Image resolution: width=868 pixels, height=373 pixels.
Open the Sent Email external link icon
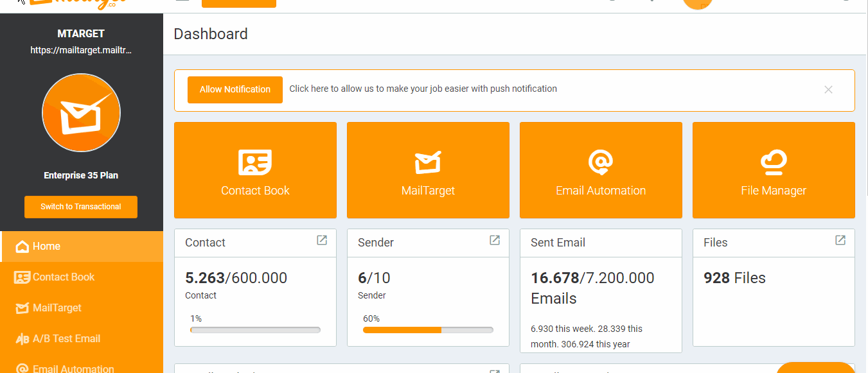[668, 241]
